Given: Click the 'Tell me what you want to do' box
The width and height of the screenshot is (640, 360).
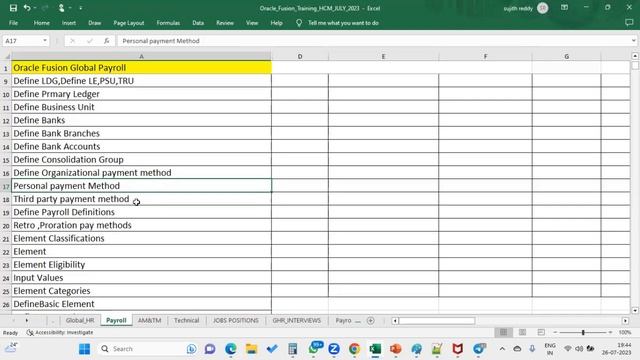Looking at the screenshot, I should (x=343, y=23).
